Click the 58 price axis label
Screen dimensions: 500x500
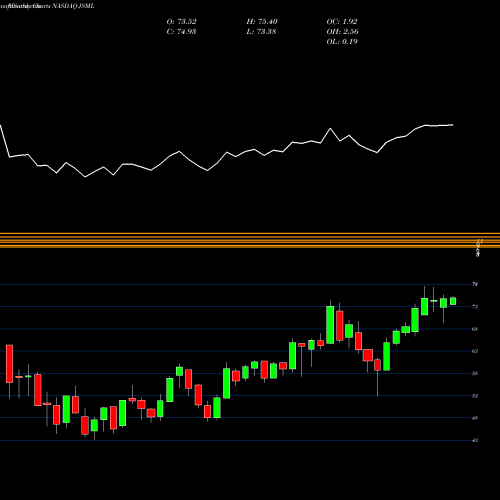[x=475, y=373]
